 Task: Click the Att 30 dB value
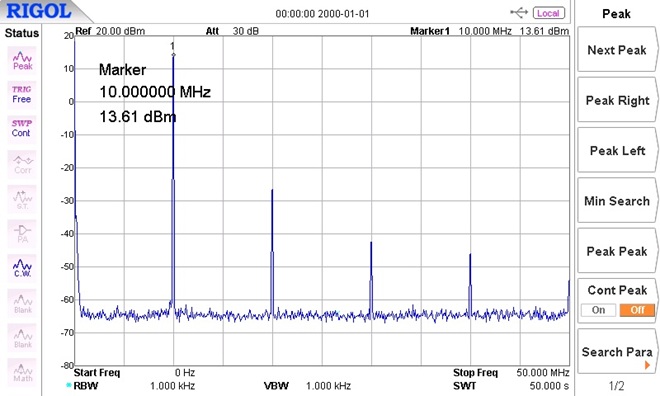point(245,31)
